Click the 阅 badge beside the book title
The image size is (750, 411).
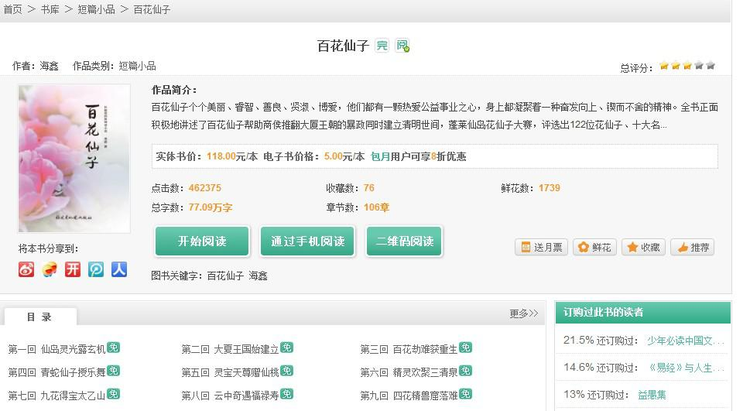402,46
